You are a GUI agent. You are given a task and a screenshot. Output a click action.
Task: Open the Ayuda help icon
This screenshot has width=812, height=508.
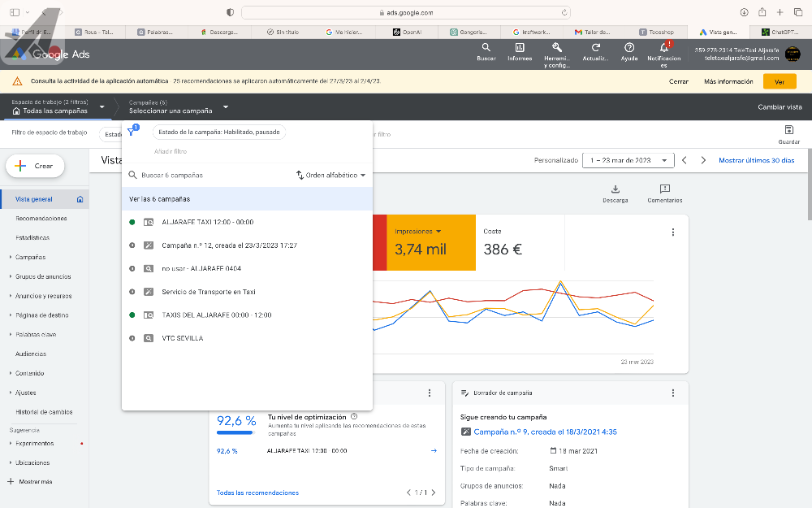tap(629, 49)
